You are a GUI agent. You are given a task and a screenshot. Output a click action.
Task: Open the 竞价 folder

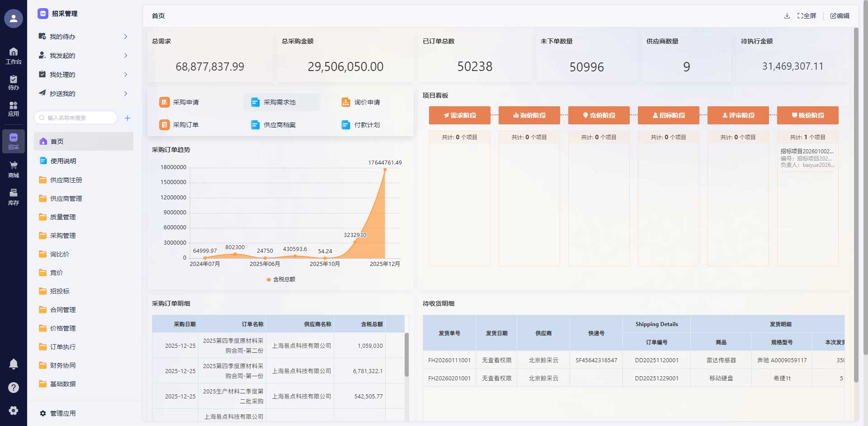tap(84, 273)
